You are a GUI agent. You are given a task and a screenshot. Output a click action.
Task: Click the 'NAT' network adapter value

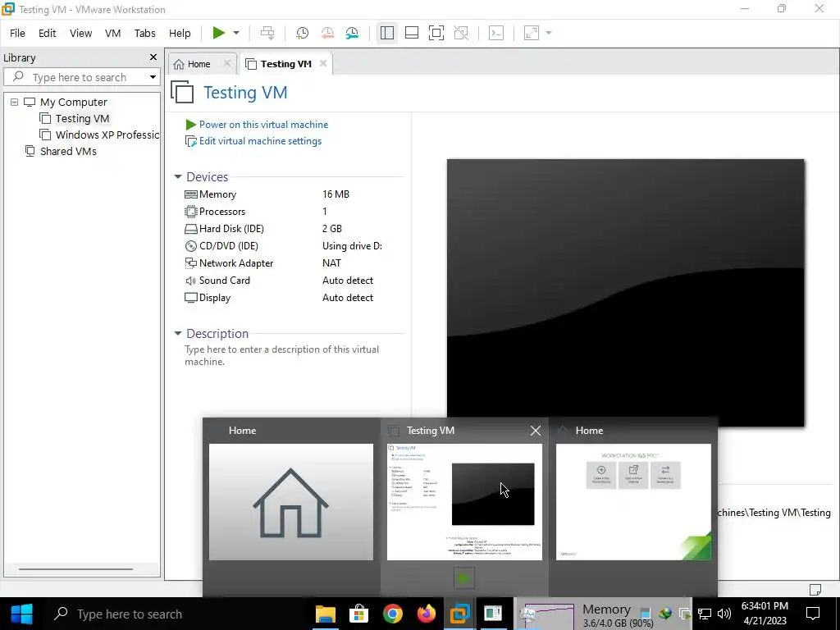pos(331,263)
